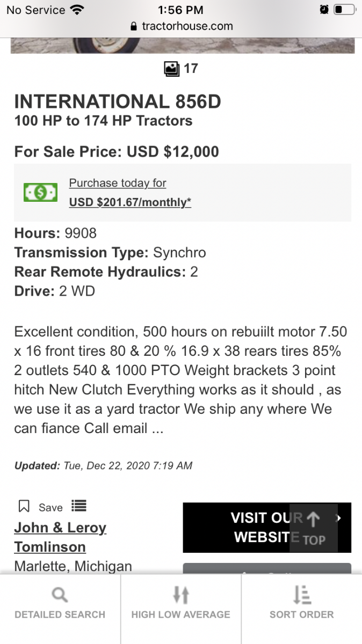362x644 pixels.
Task: Click the USD $201.67/monthly financing link
Action: point(131,202)
